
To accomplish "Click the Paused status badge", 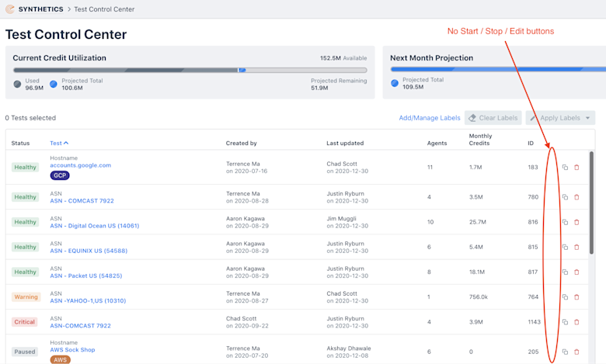I will 24,352.
